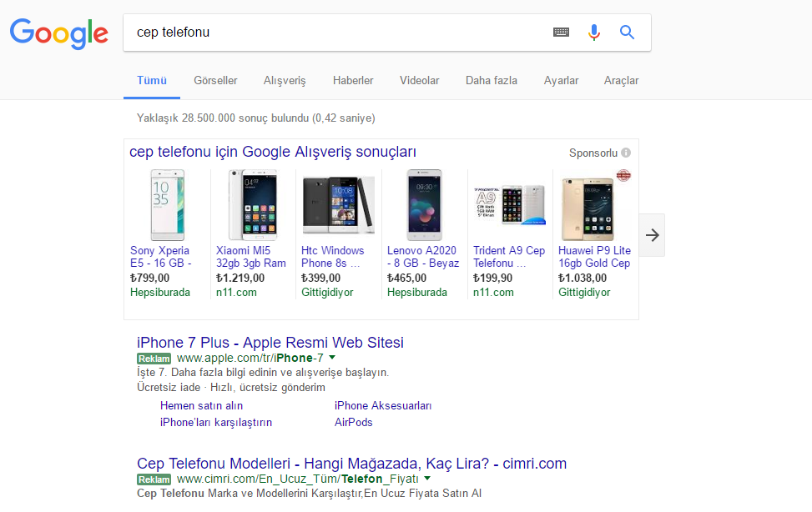812x512 pixels.
Task: Open Sony Xperia E5 - 16 GB link
Action: [x=160, y=257]
